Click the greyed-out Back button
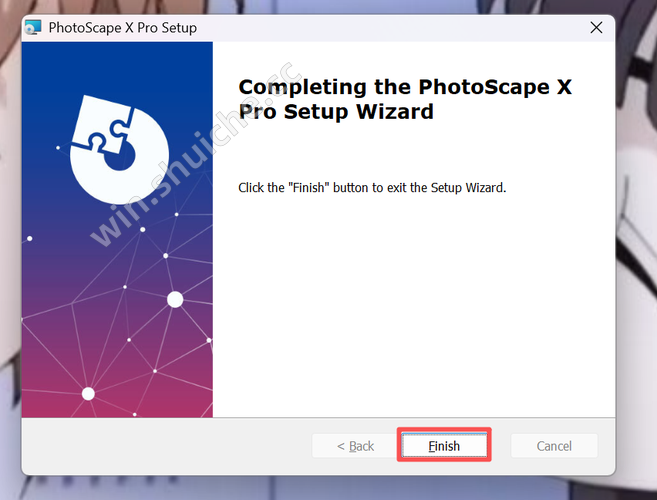Image resolution: width=657 pixels, height=500 pixels. click(x=355, y=446)
